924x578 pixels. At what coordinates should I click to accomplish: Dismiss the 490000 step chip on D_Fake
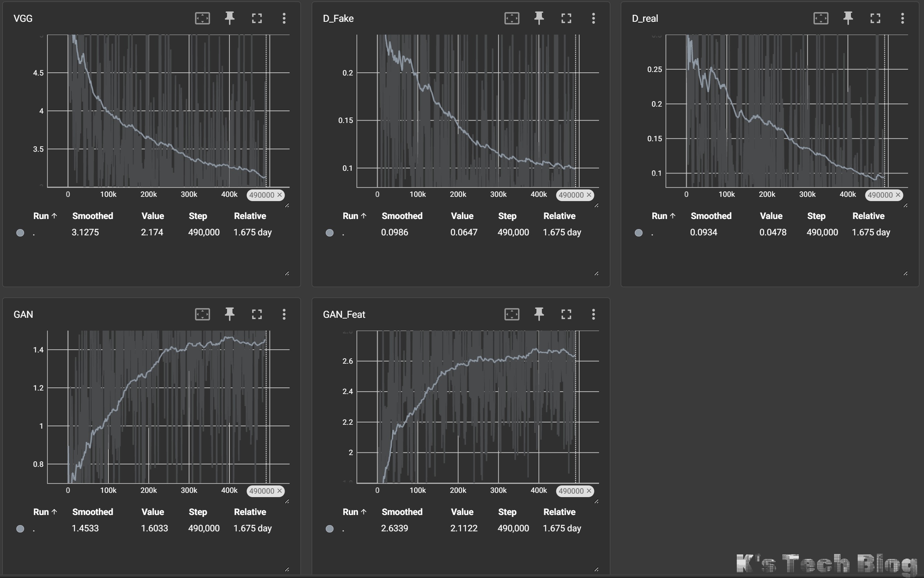coord(589,195)
